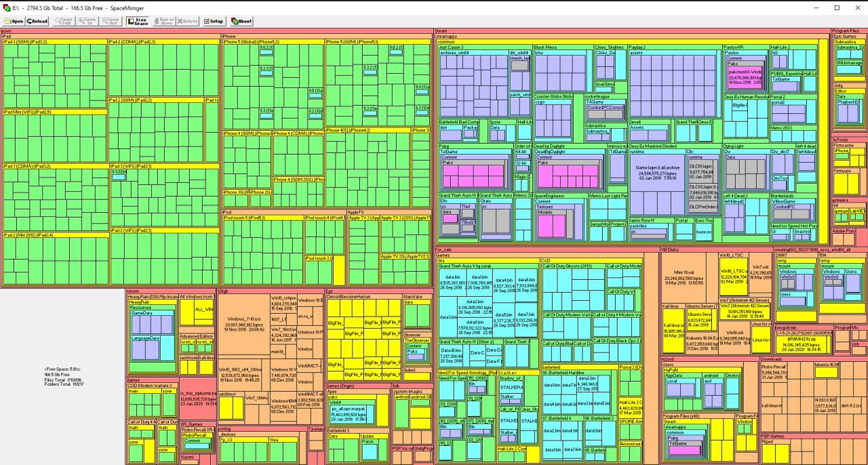Select the m2ssd folder header
The width and height of the screenshot is (868, 465).
coord(709,359)
